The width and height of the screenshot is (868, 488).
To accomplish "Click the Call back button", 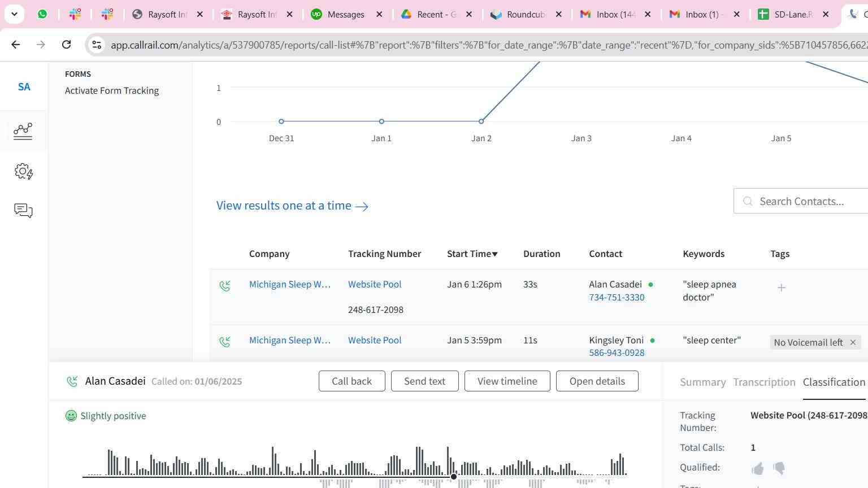I will pyautogui.click(x=351, y=381).
